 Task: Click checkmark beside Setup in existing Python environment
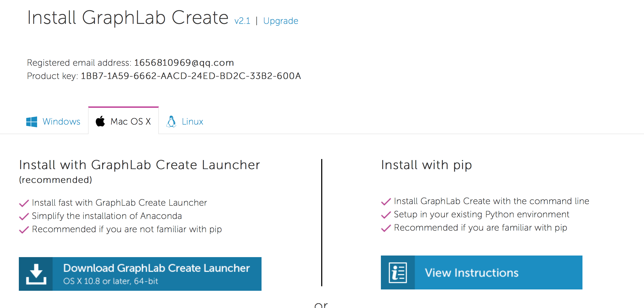386,215
